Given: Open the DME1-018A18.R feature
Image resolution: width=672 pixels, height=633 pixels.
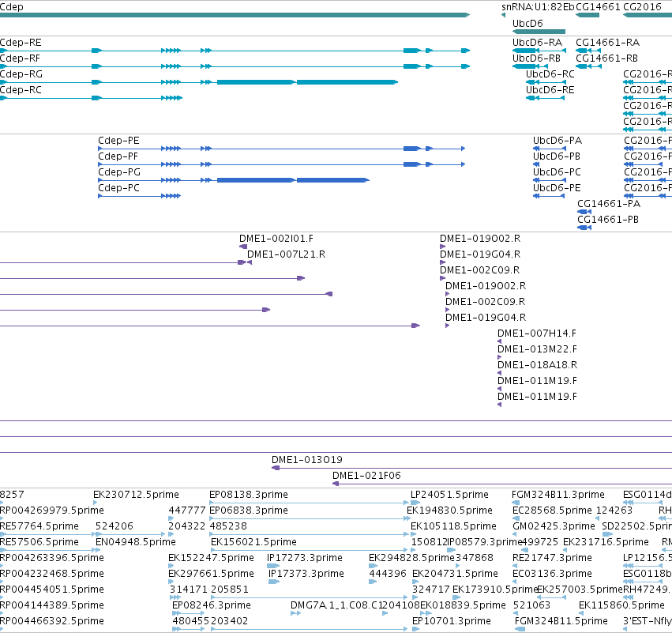Looking at the screenshot, I should [x=538, y=365].
